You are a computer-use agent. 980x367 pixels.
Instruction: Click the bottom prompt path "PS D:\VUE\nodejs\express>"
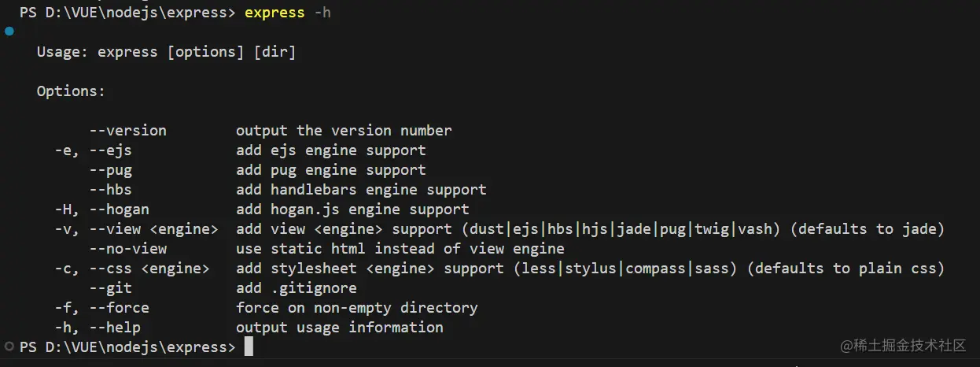tap(127, 347)
